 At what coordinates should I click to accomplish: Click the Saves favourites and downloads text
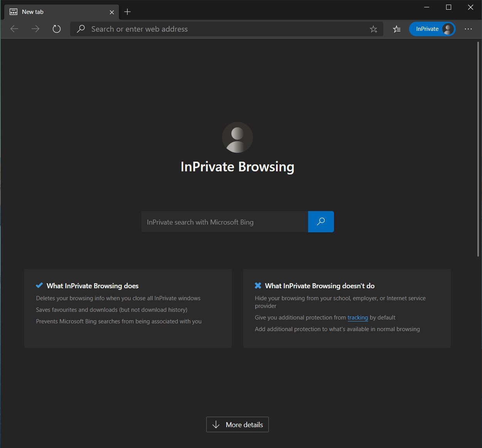(112, 310)
